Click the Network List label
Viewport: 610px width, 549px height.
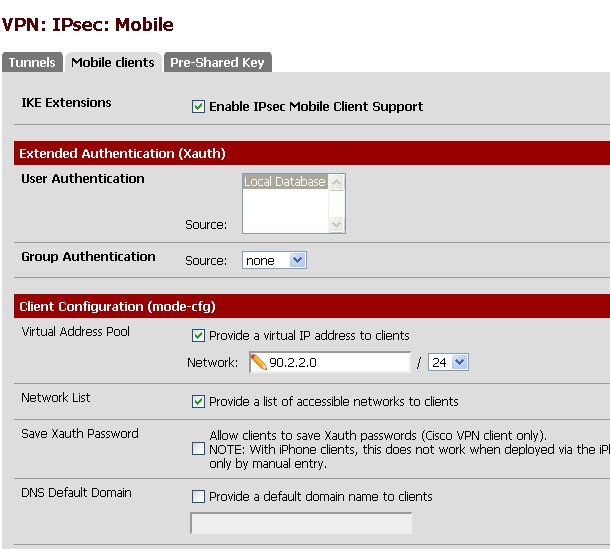pyautogui.click(x=56, y=398)
